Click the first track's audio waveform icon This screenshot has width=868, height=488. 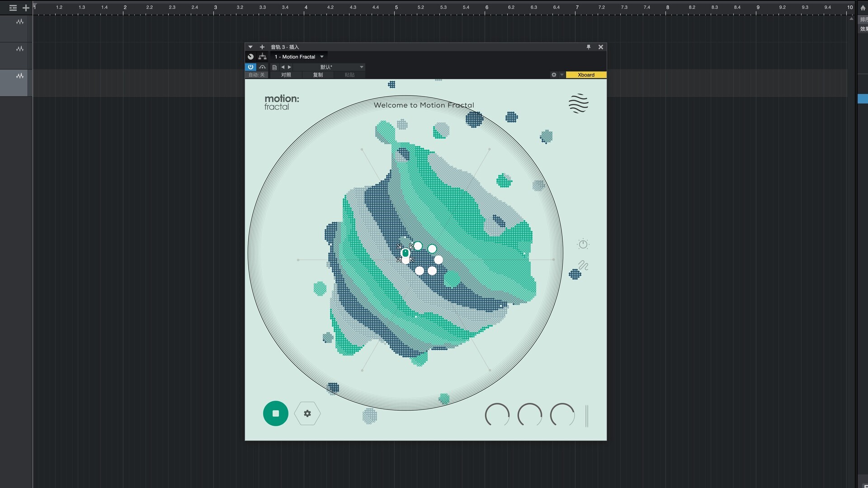(20, 22)
